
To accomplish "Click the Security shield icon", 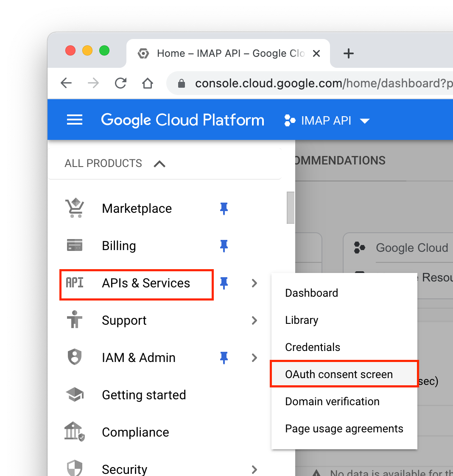I will click(75, 468).
